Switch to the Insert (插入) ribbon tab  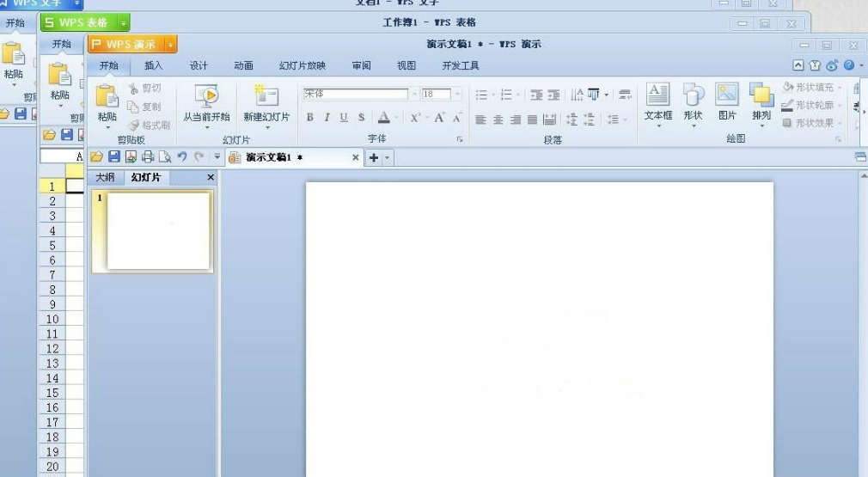[153, 66]
